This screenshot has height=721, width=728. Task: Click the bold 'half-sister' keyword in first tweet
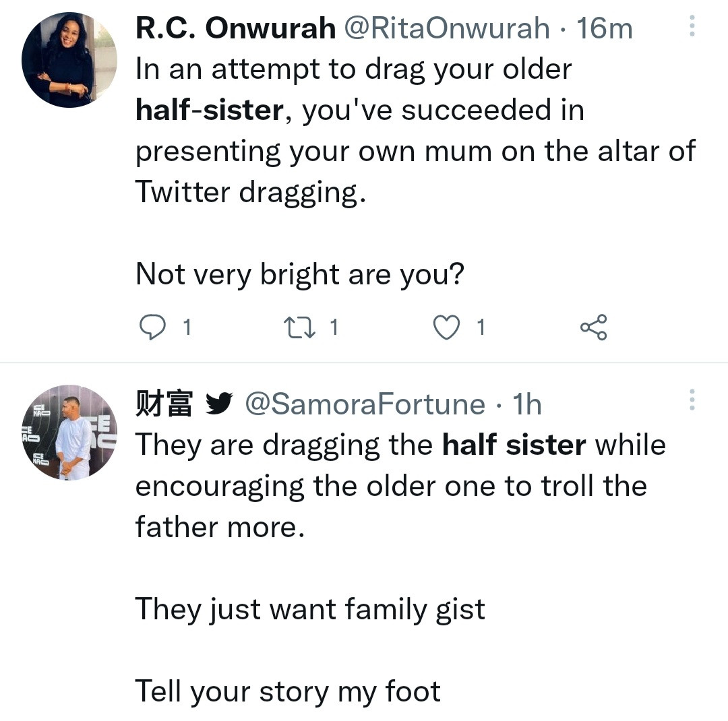pos(210,111)
